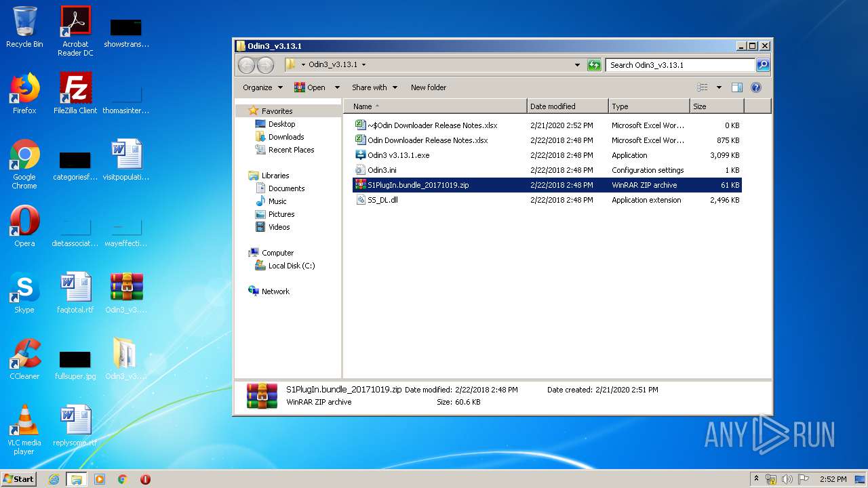The height and width of the screenshot is (488, 868).
Task: Open Windows Media Player taskbar icon
Action: [x=100, y=479]
